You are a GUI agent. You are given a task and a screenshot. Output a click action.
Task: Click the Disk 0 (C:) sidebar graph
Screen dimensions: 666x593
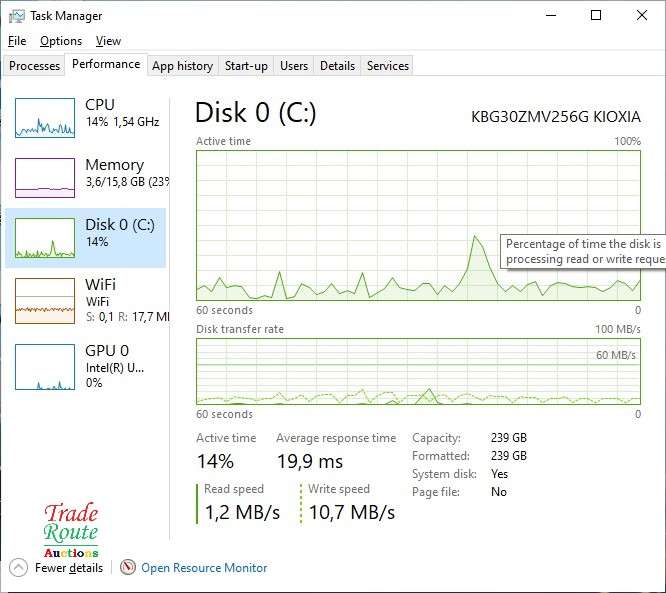(45, 238)
